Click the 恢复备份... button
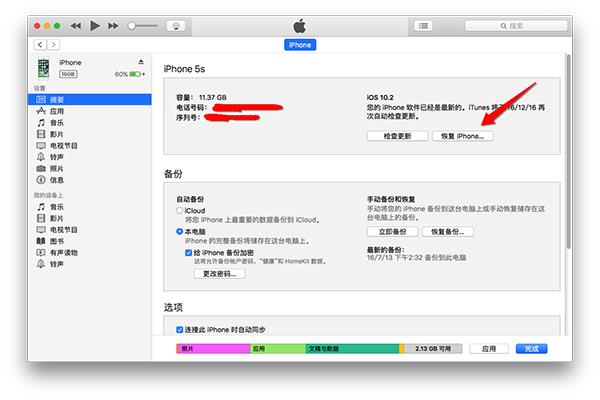 pyautogui.click(x=448, y=232)
